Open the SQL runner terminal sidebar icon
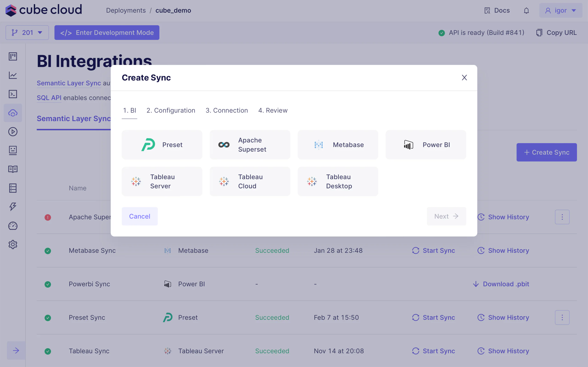588x367 pixels. (x=13, y=94)
